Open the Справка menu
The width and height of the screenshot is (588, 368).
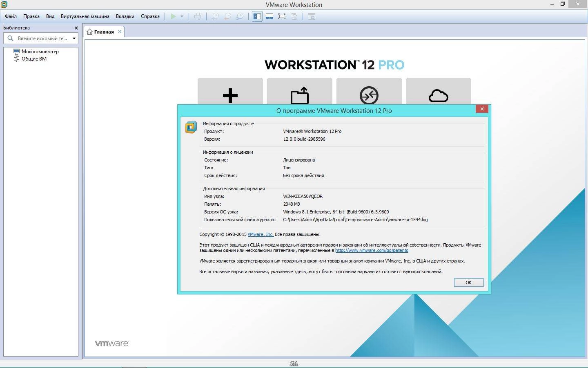click(x=150, y=16)
